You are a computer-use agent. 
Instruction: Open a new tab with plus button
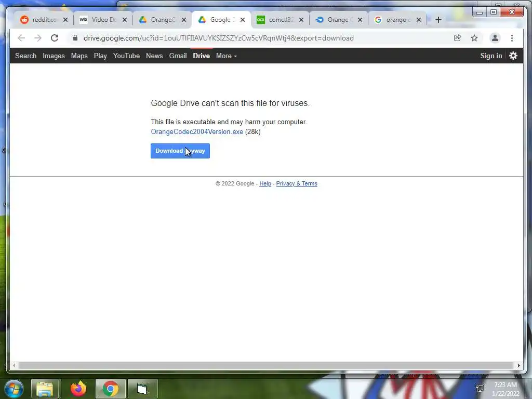[438, 20]
